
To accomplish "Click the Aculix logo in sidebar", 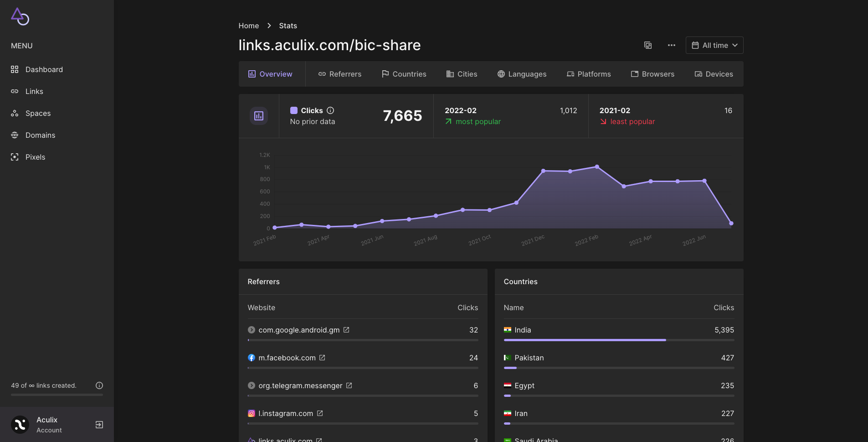I will (x=20, y=16).
